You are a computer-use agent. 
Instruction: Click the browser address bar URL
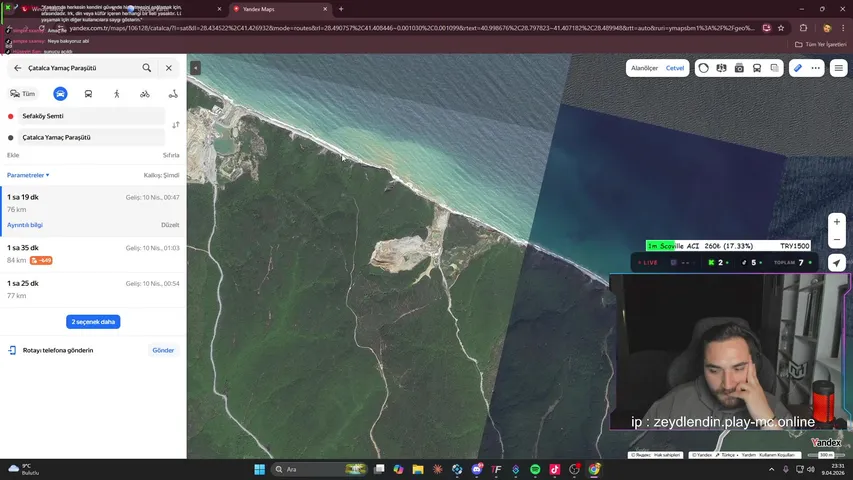tap(412, 28)
